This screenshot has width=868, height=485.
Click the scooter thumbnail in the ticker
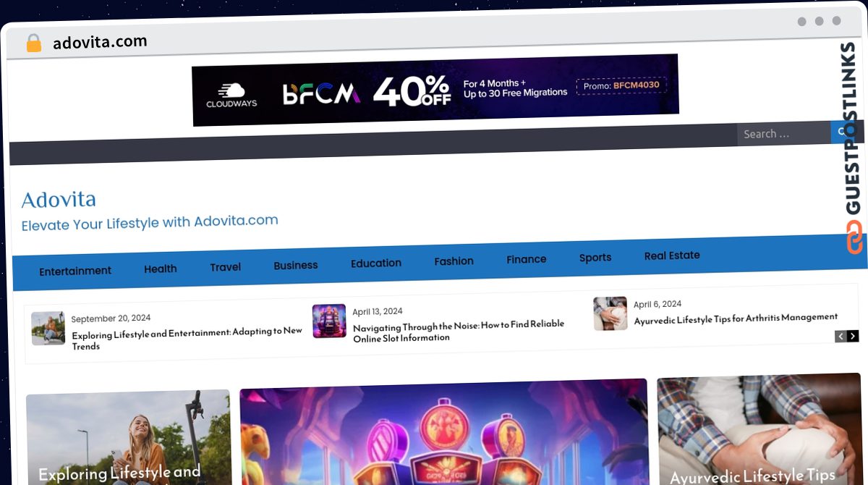(x=48, y=329)
